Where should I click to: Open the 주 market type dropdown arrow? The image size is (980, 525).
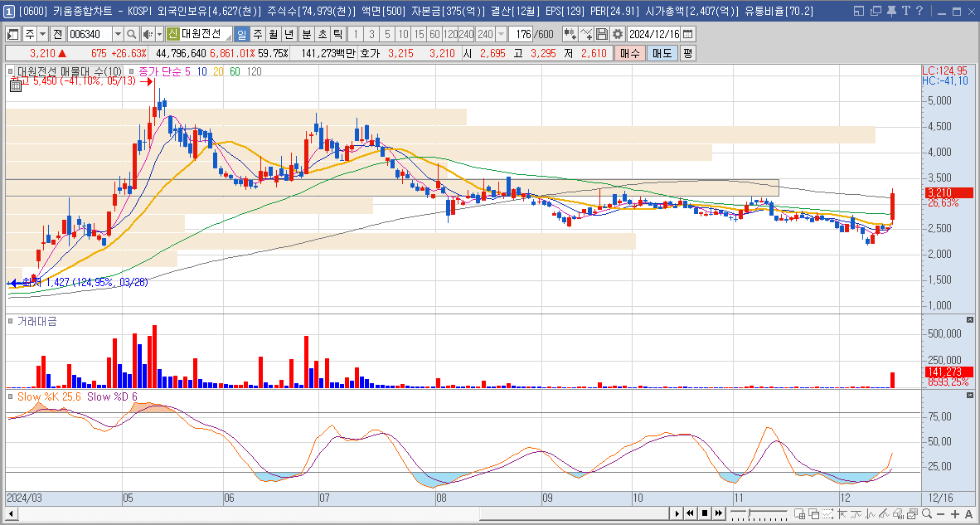click(42, 34)
